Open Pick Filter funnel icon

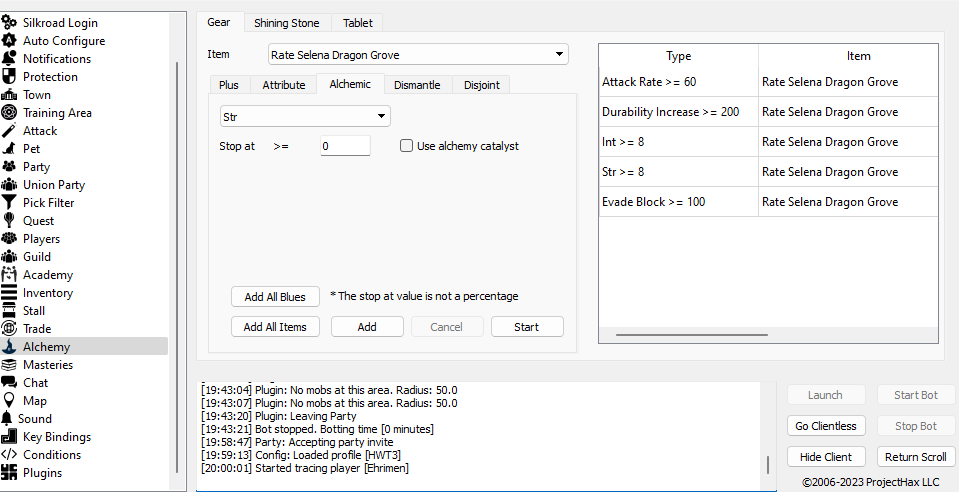pos(9,203)
